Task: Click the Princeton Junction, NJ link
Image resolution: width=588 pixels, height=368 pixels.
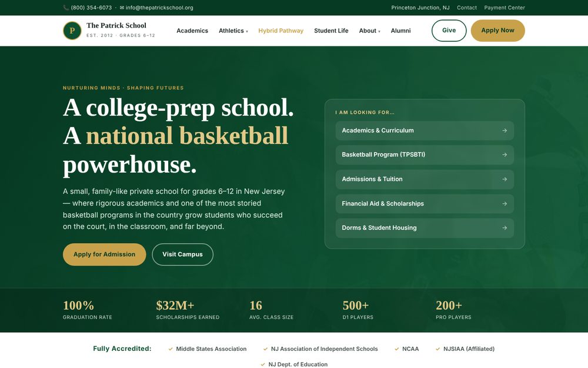Action: pos(420,8)
